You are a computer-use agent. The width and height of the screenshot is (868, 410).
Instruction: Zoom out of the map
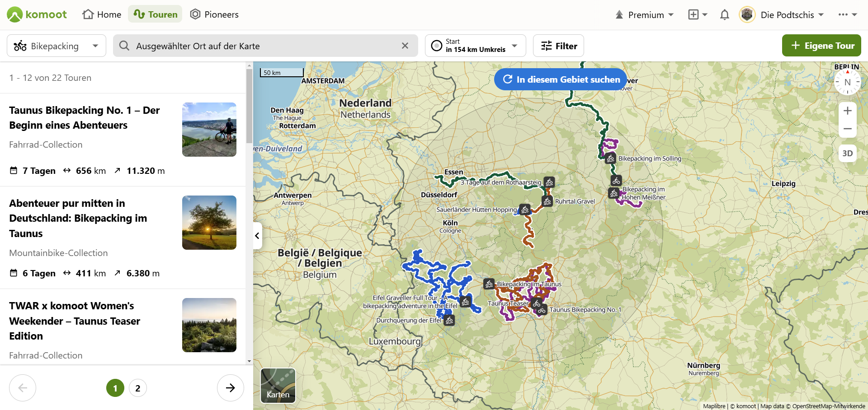pos(848,129)
